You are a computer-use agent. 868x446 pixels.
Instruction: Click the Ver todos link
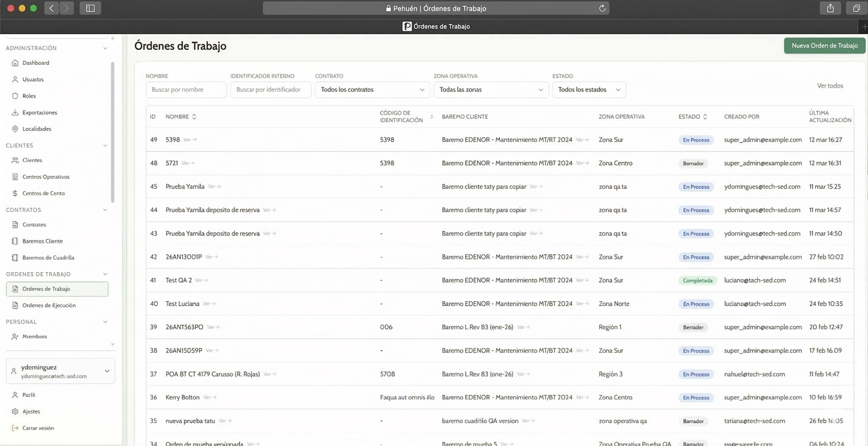(830, 86)
